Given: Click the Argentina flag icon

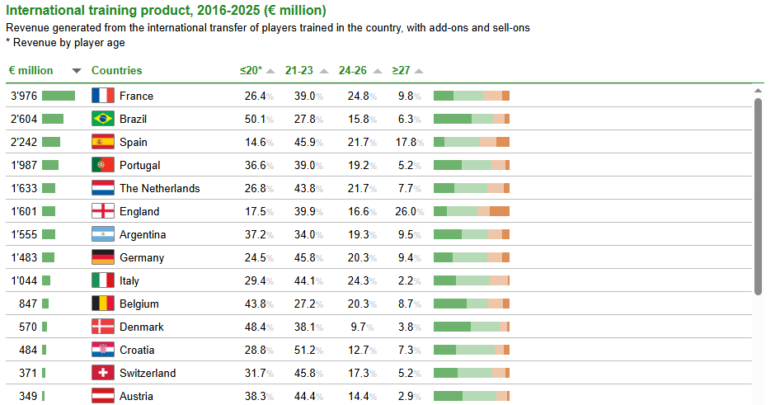Looking at the screenshot, I should [103, 234].
